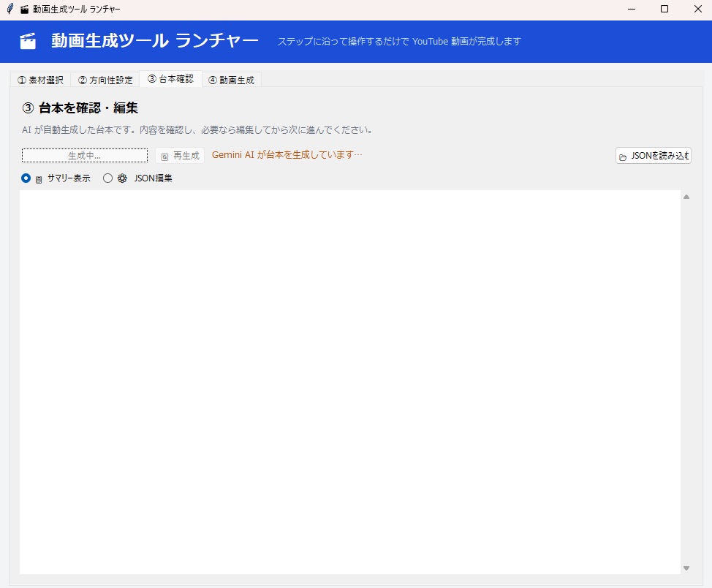Select the ③ 台本確認 tab
This screenshot has height=588, width=712.
click(x=171, y=78)
